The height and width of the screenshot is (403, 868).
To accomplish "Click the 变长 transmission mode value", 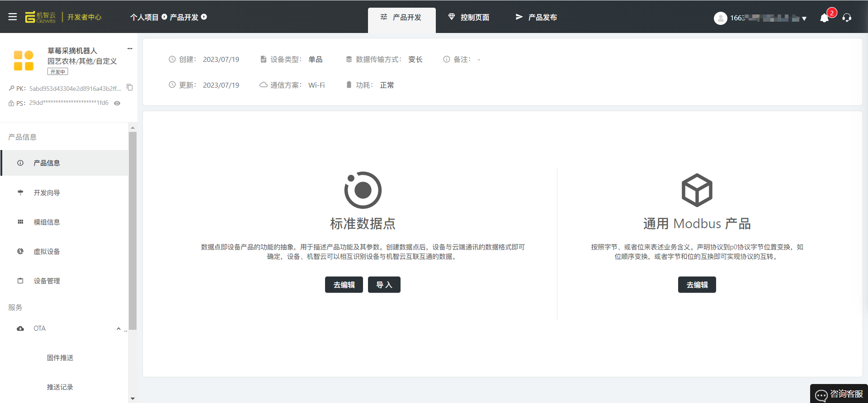I will pyautogui.click(x=415, y=59).
